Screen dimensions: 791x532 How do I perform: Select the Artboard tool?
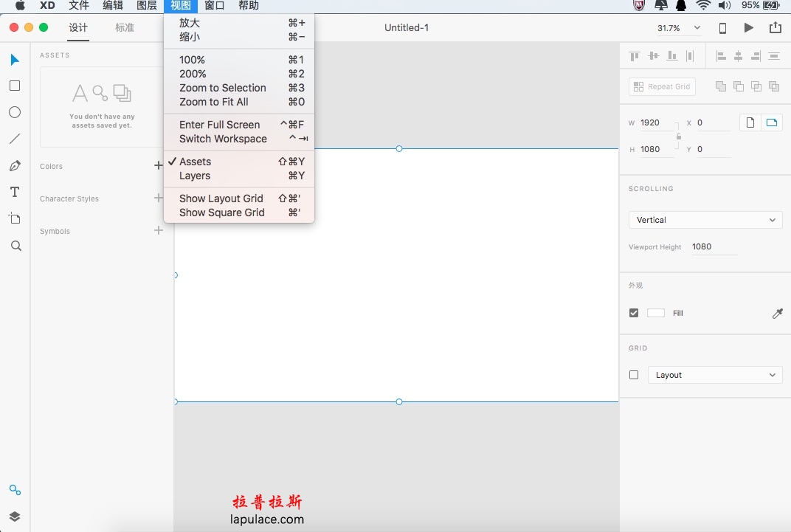coord(15,218)
